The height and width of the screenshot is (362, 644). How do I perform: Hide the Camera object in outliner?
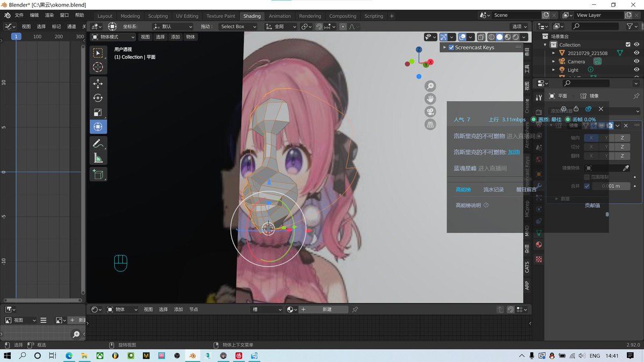click(636, 61)
